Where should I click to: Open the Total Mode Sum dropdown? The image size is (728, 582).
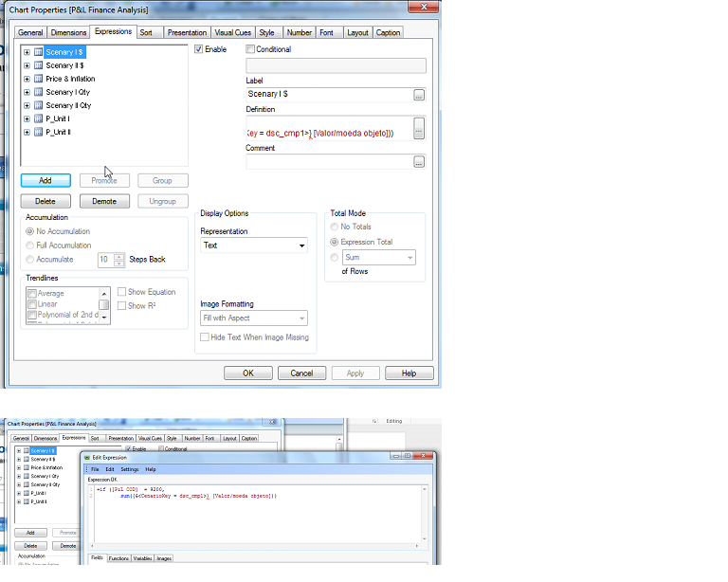coord(379,258)
